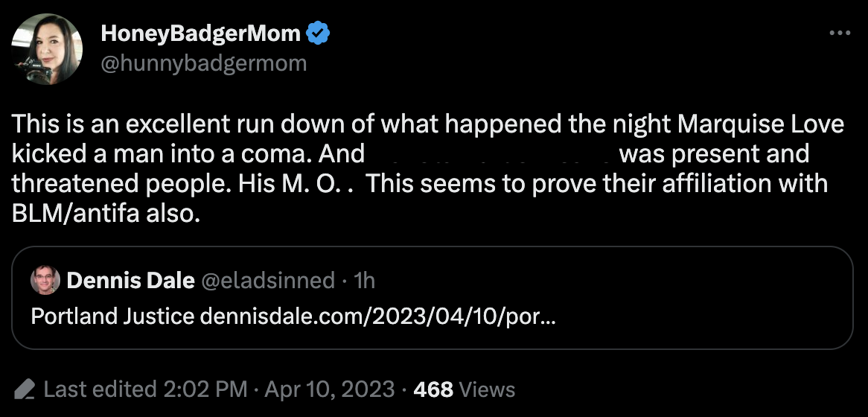The height and width of the screenshot is (417, 868).
Task: Click the 468 view count number
Action: tap(433, 389)
